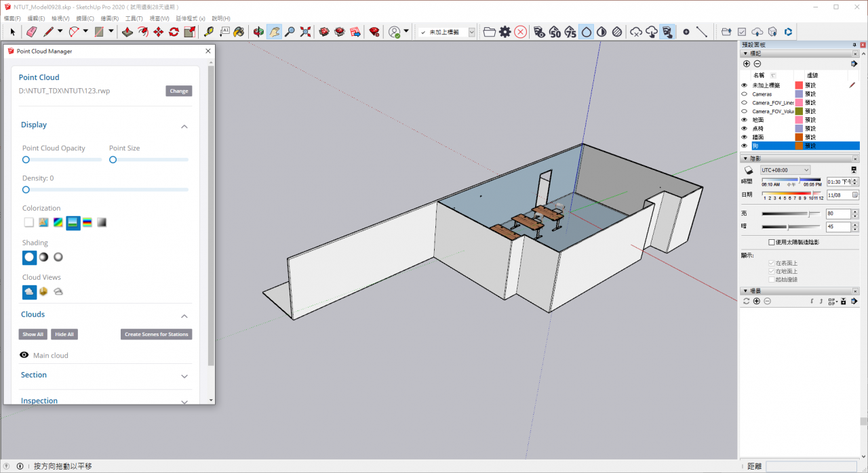This screenshot has width=868, height=473.
Task: Click the Hide All clouds button
Action: point(64,334)
